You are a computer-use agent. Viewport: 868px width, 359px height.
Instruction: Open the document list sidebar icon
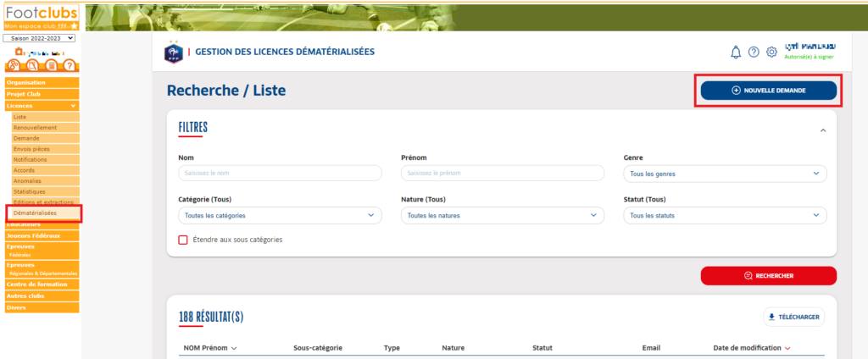pos(51,66)
